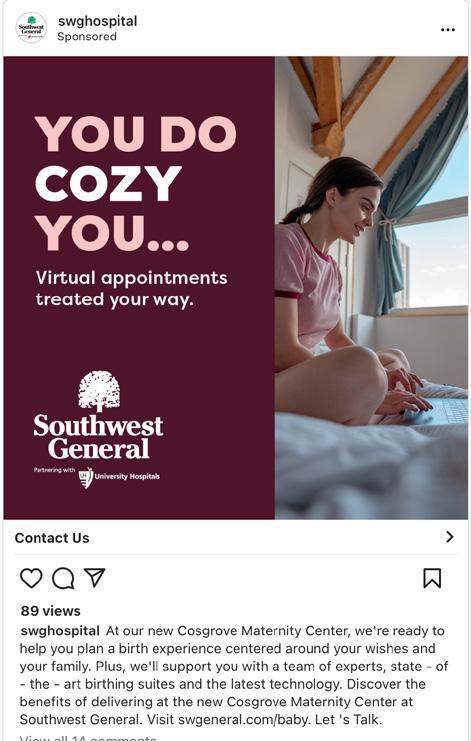Open comments via the speech bubble icon
Screen dimensions: 471x741
(63, 578)
